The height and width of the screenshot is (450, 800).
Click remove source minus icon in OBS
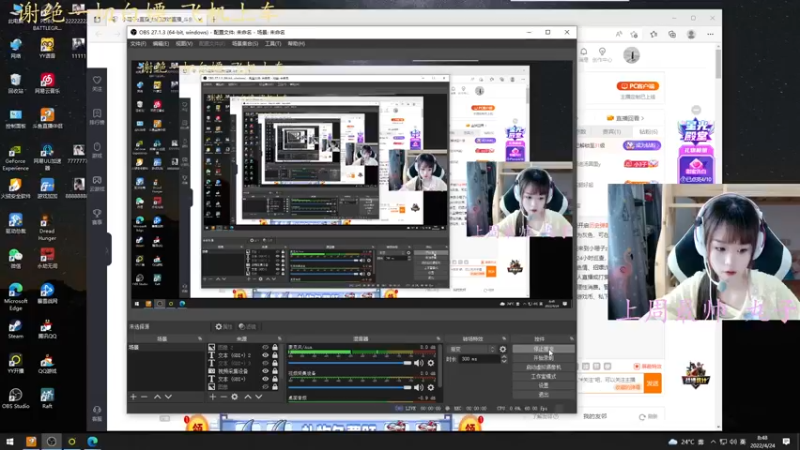point(223,396)
